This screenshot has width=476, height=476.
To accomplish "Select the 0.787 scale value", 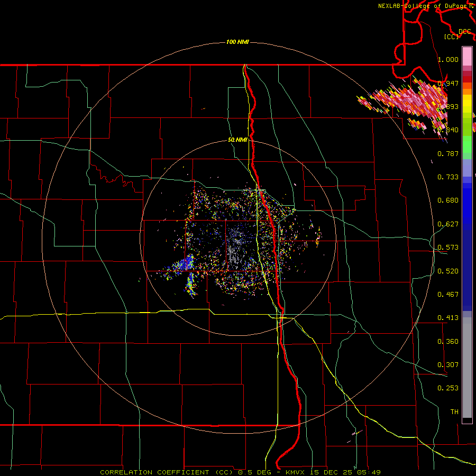I will (x=448, y=153).
